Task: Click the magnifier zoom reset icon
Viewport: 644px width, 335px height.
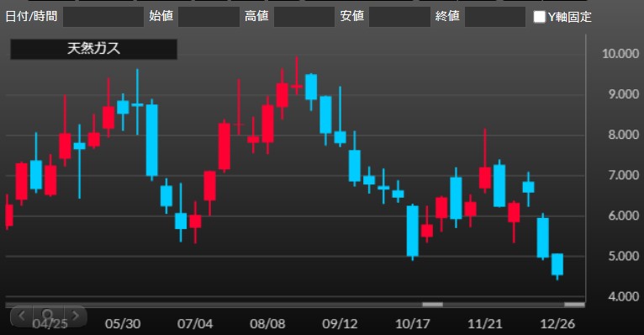Action: coord(48,316)
